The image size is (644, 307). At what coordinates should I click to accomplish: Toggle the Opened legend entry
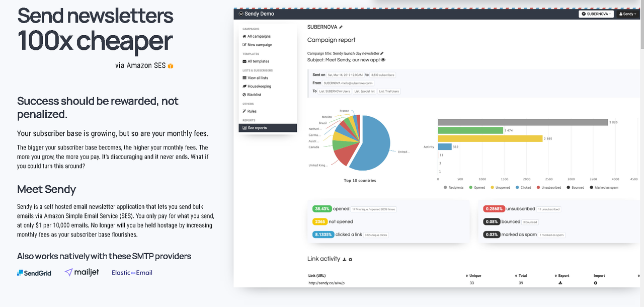point(477,187)
